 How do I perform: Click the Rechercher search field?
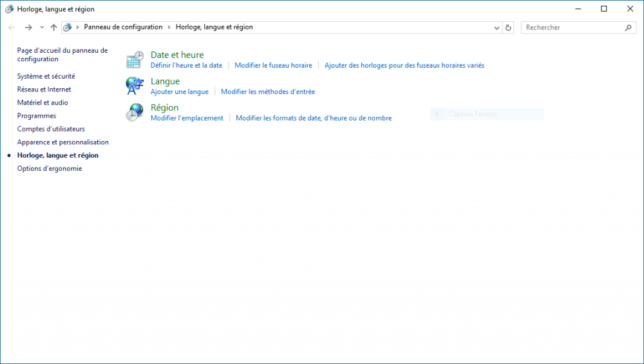578,28
